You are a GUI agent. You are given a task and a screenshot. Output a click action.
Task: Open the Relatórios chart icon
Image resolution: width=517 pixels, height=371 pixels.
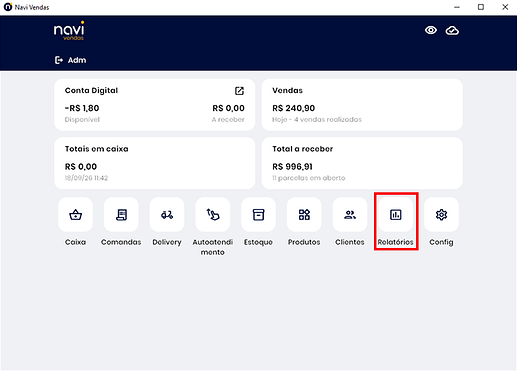[396, 215]
